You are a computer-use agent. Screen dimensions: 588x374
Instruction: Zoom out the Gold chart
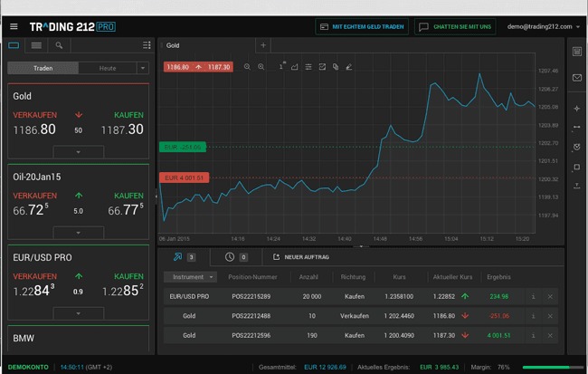point(247,67)
